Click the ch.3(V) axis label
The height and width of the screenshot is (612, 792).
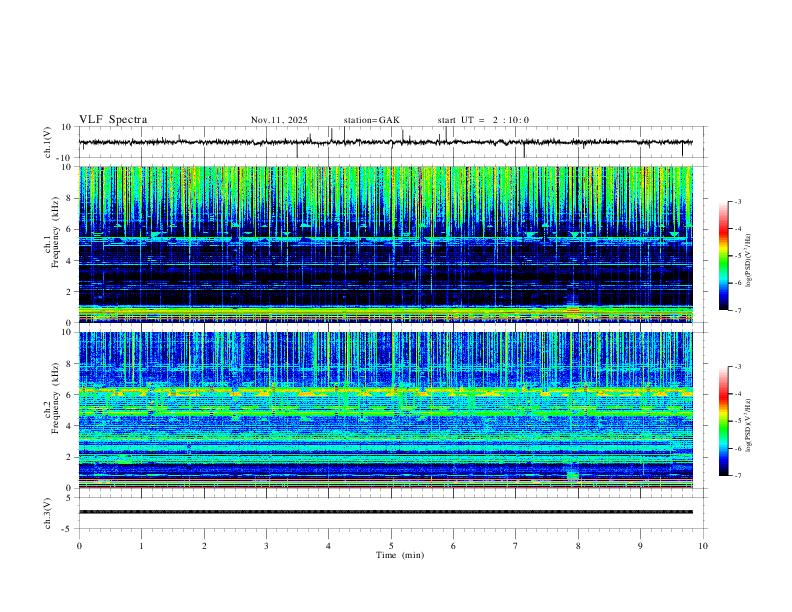48,513
